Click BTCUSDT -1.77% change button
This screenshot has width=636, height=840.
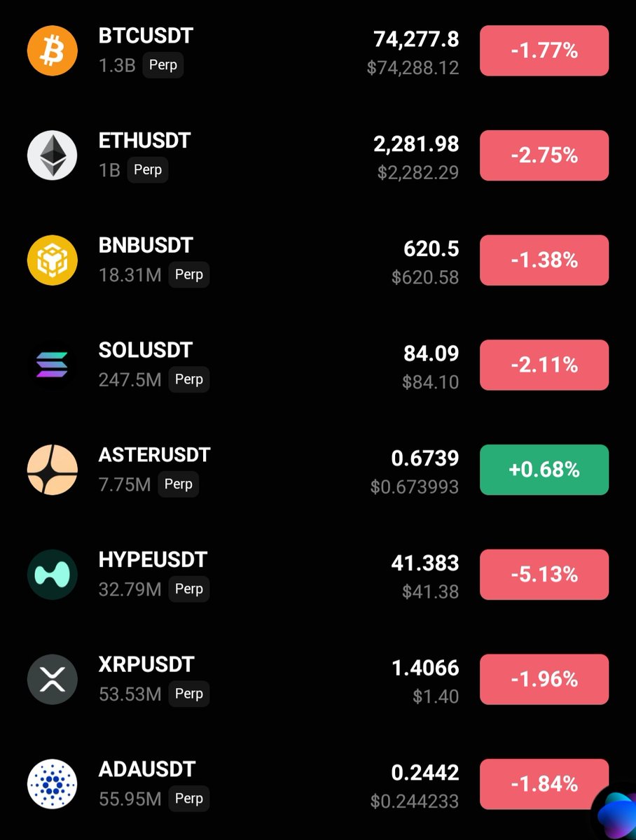pos(544,50)
